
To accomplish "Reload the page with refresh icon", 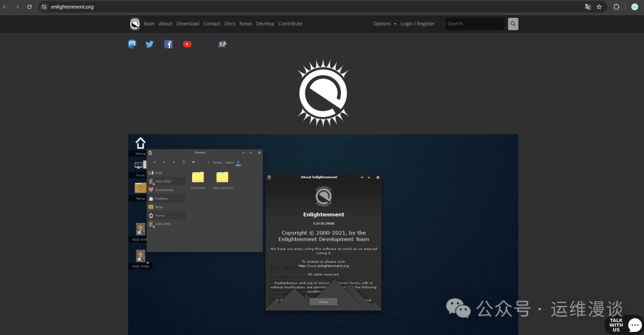I will tap(29, 7).
